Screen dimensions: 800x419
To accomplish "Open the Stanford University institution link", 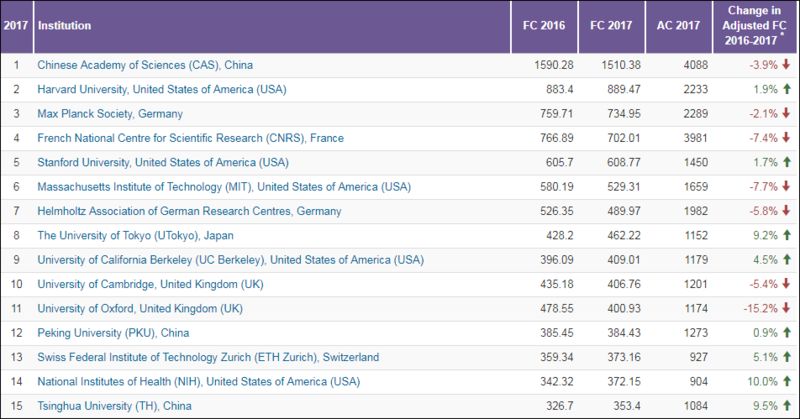I will pyautogui.click(x=163, y=162).
